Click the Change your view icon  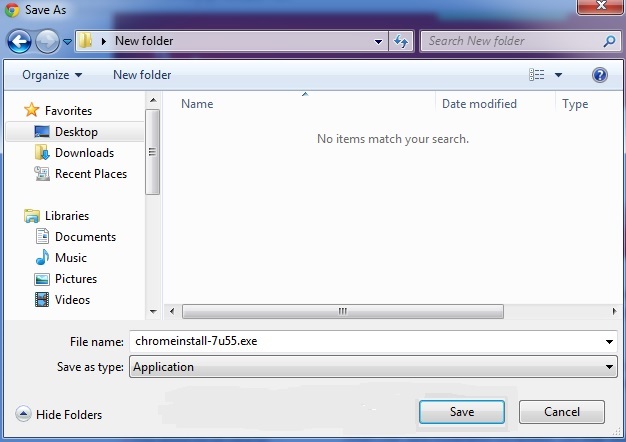pyautogui.click(x=537, y=75)
